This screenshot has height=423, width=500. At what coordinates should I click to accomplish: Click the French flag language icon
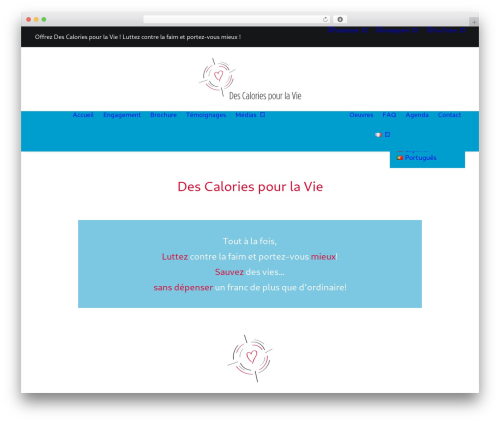tap(378, 135)
